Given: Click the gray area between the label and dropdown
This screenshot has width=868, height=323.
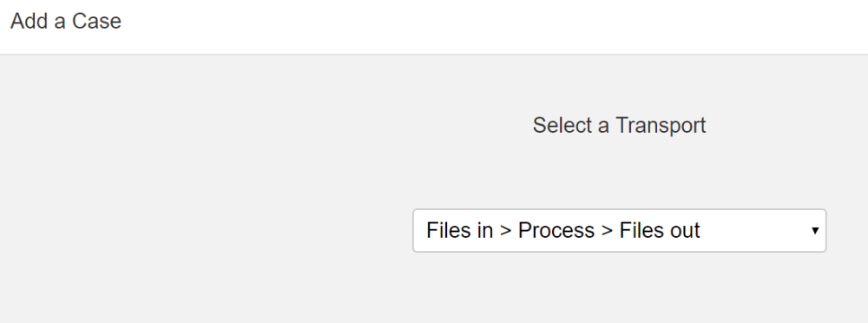Looking at the screenshot, I should [x=620, y=174].
